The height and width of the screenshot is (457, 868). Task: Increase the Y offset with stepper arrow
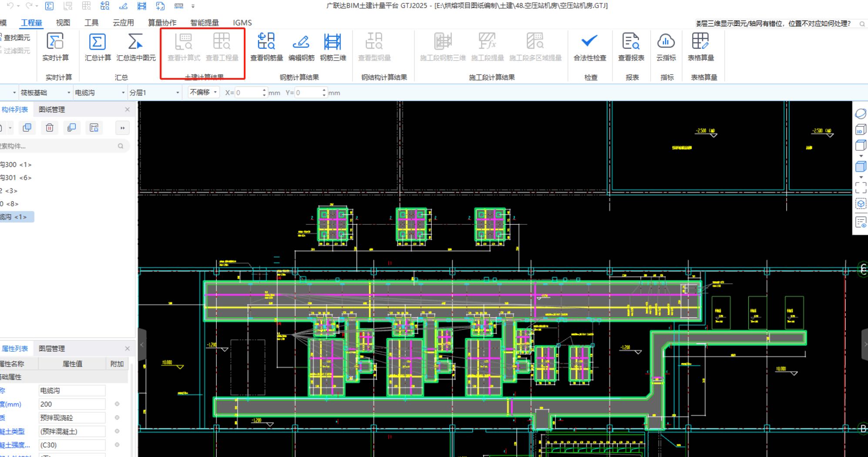[x=324, y=90]
